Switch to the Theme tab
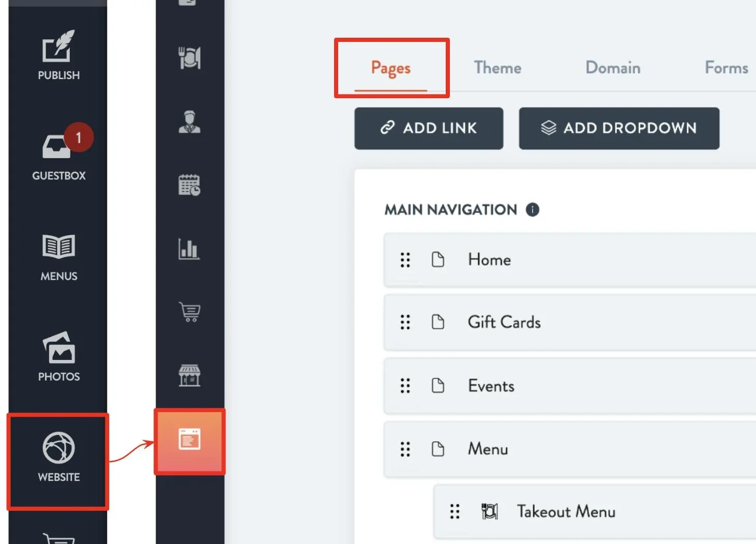756x544 pixels. pyautogui.click(x=497, y=68)
